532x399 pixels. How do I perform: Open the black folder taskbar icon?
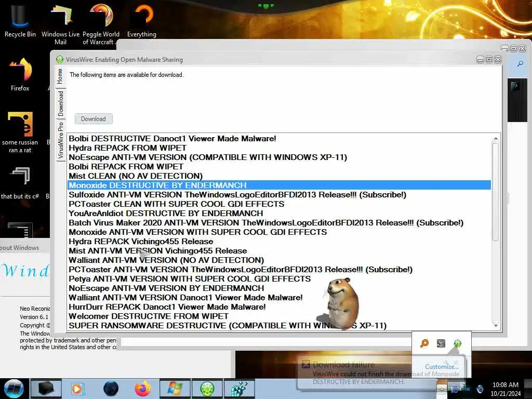click(x=46, y=389)
